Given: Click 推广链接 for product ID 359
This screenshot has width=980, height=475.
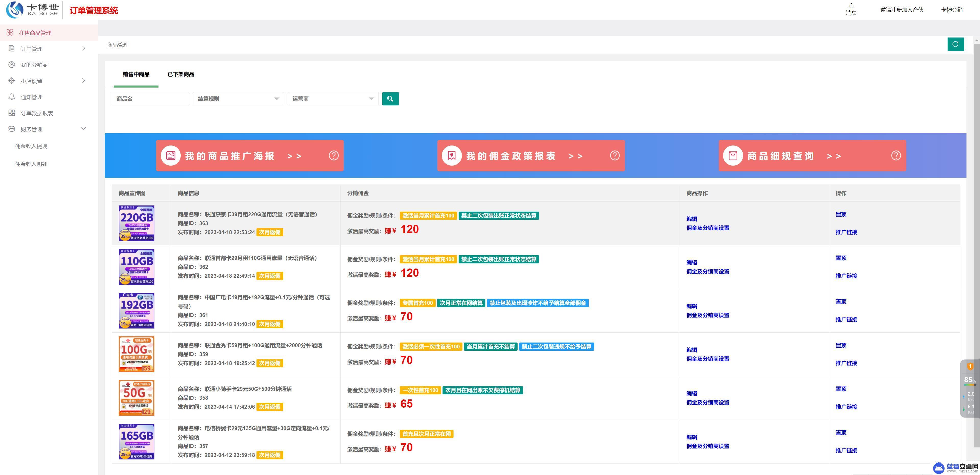Looking at the screenshot, I should click(846, 363).
